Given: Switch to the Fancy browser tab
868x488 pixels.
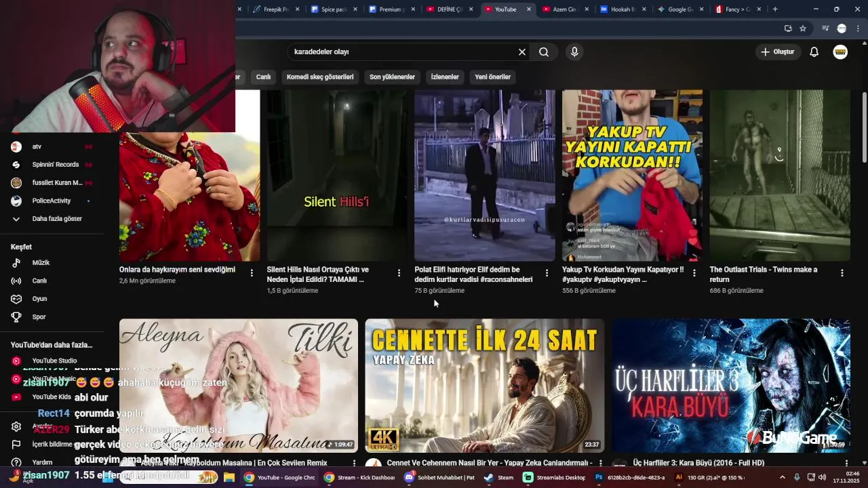Looking at the screenshot, I should (x=738, y=9).
